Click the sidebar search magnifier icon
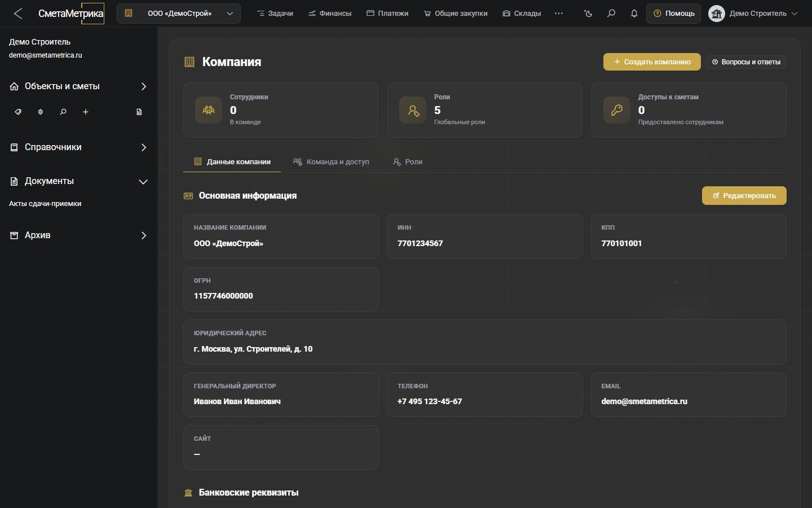Image resolution: width=812 pixels, height=508 pixels. (63, 112)
